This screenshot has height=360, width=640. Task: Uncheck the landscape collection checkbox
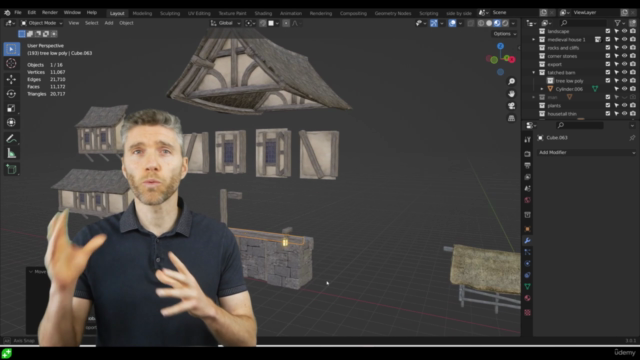click(608, 31)
